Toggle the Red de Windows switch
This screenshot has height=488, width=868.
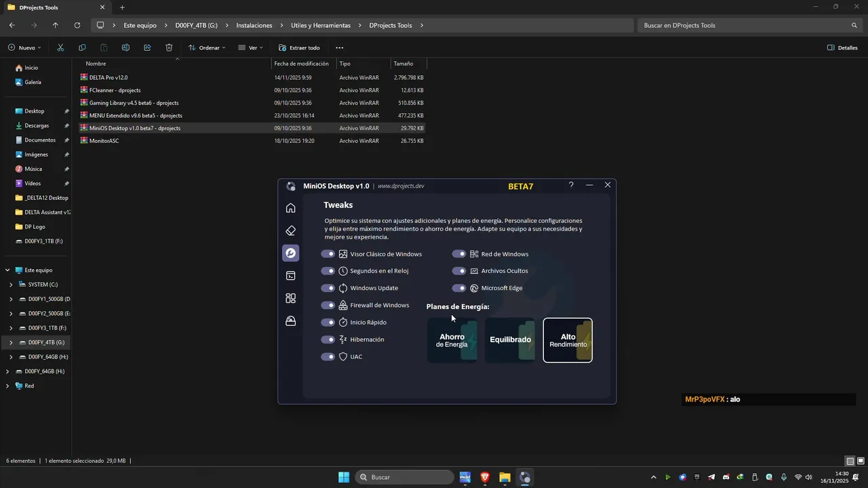459,254
